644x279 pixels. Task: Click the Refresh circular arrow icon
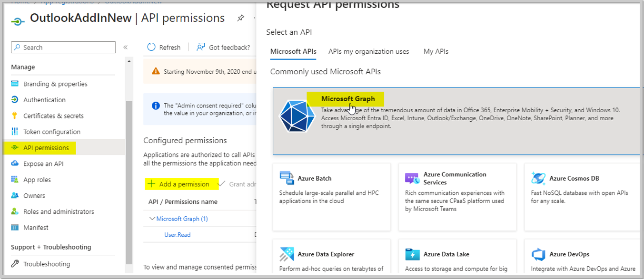click(x=151, y=47)
